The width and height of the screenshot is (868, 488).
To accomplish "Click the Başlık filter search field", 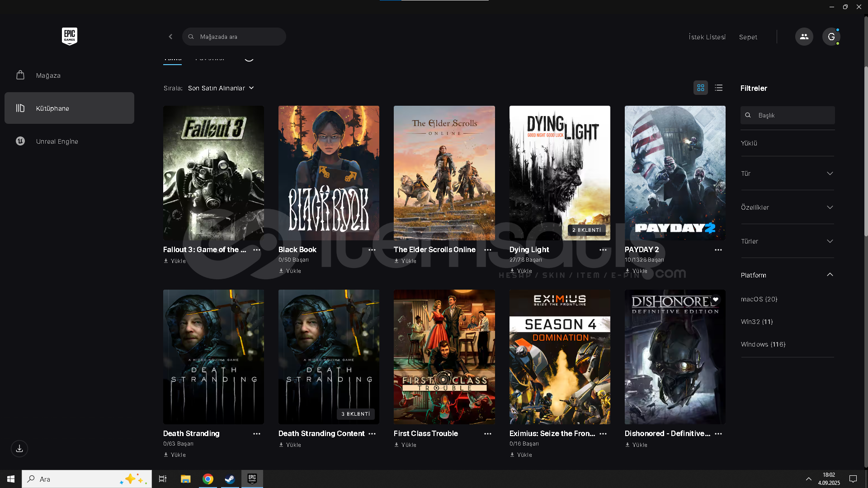I will click(x=788, y=115).
